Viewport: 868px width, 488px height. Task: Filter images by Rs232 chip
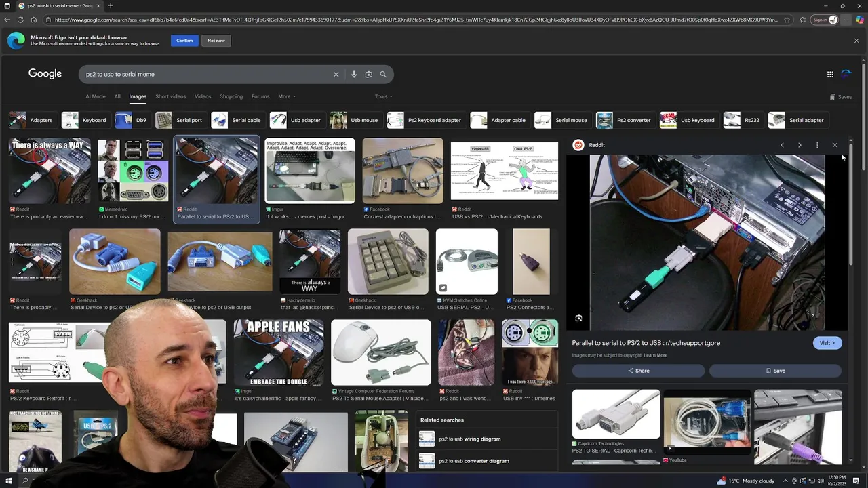742,120
